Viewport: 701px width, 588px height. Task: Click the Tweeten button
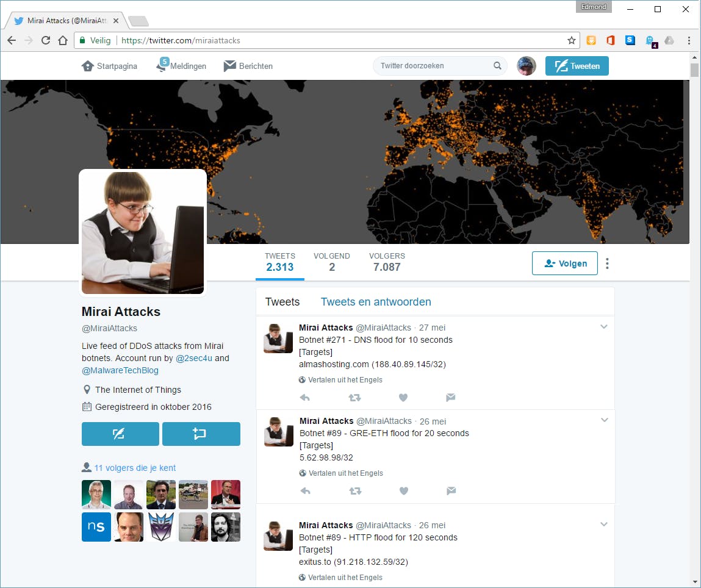577,66
